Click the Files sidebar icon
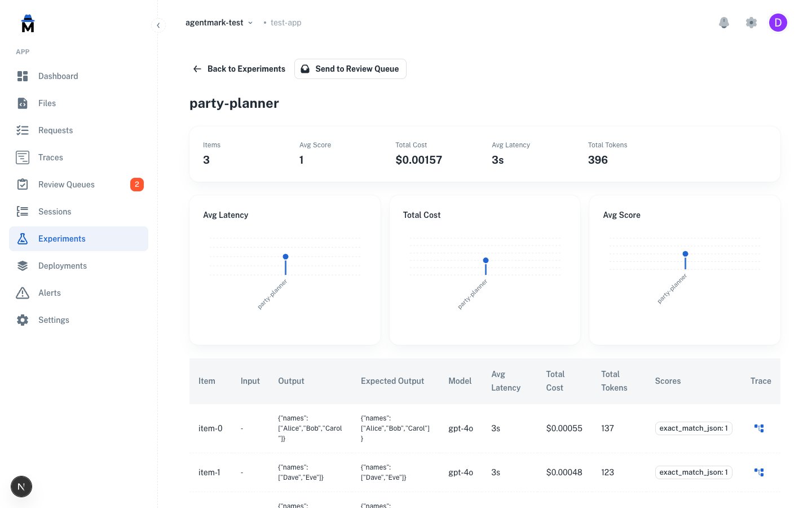This screenshot has height=508, width=812. (x=23, y=103)
